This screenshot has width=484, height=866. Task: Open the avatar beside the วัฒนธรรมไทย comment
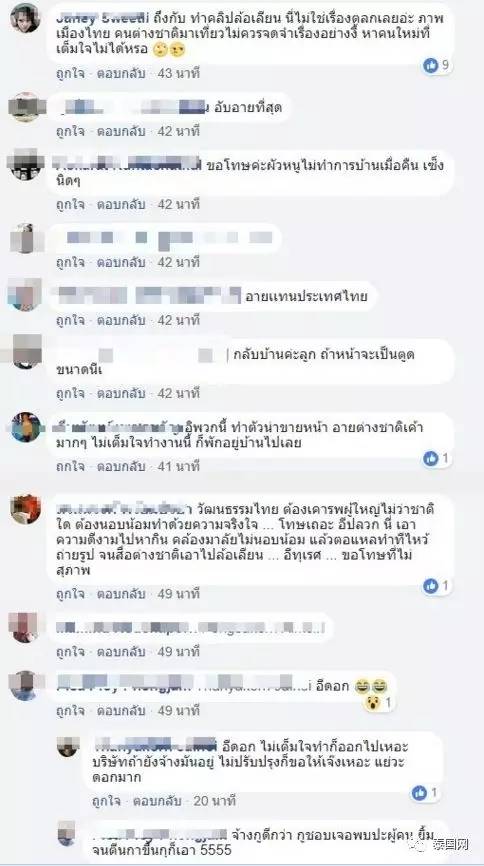[25, 509]
